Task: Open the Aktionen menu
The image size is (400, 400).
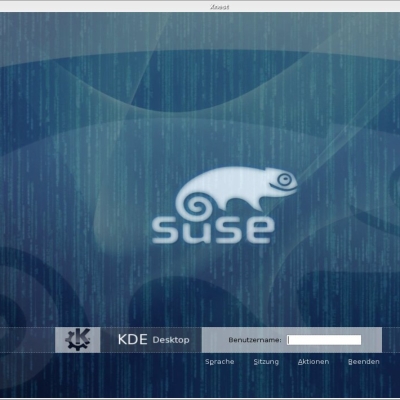Action: point(313,362)
